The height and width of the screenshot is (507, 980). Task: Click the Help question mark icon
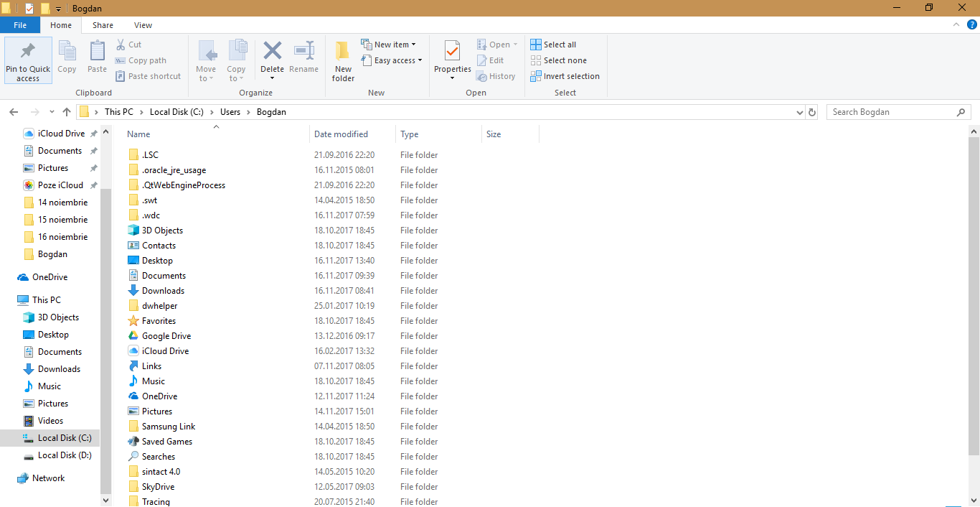pyautogui.click(x=972, y=25)
